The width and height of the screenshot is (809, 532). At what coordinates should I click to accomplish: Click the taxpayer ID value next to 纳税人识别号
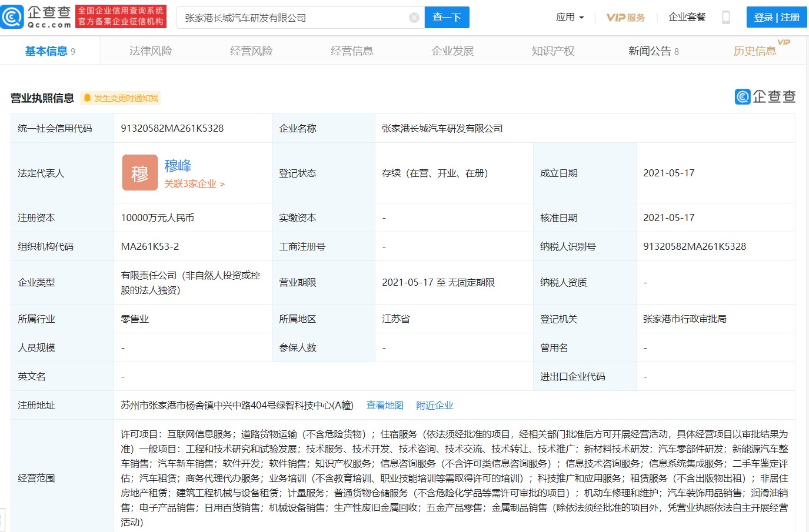coord(695,246)
